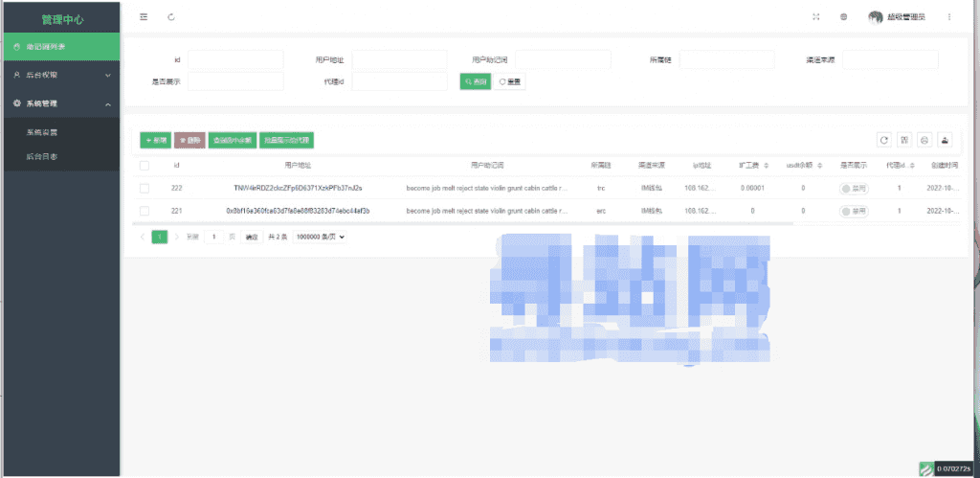
Task: Select all rows via header checkbox
Action: click(145, 165)
